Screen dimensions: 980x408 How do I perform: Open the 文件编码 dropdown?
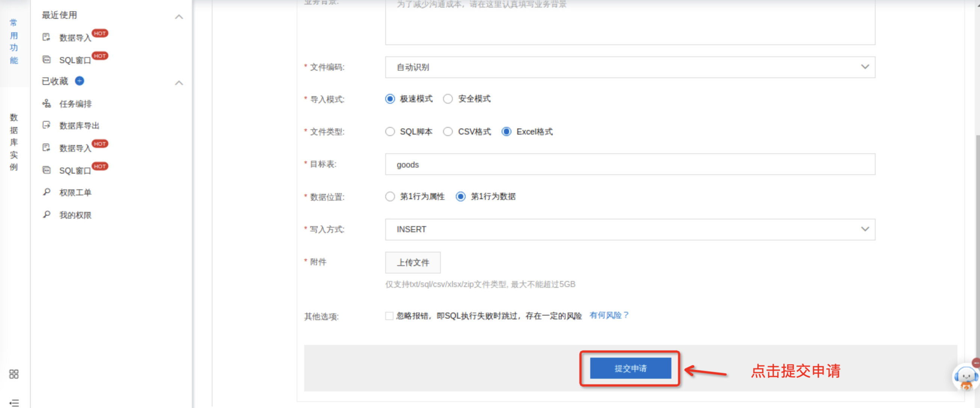pos(630,67)
